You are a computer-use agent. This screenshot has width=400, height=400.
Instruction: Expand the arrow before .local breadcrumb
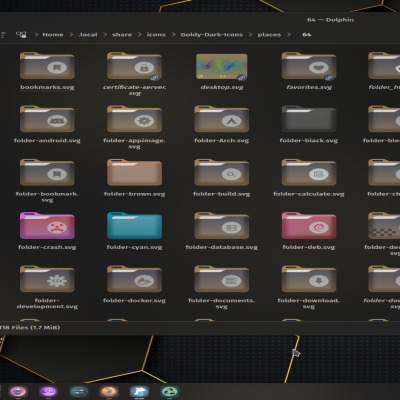click(x=71, y=35)
